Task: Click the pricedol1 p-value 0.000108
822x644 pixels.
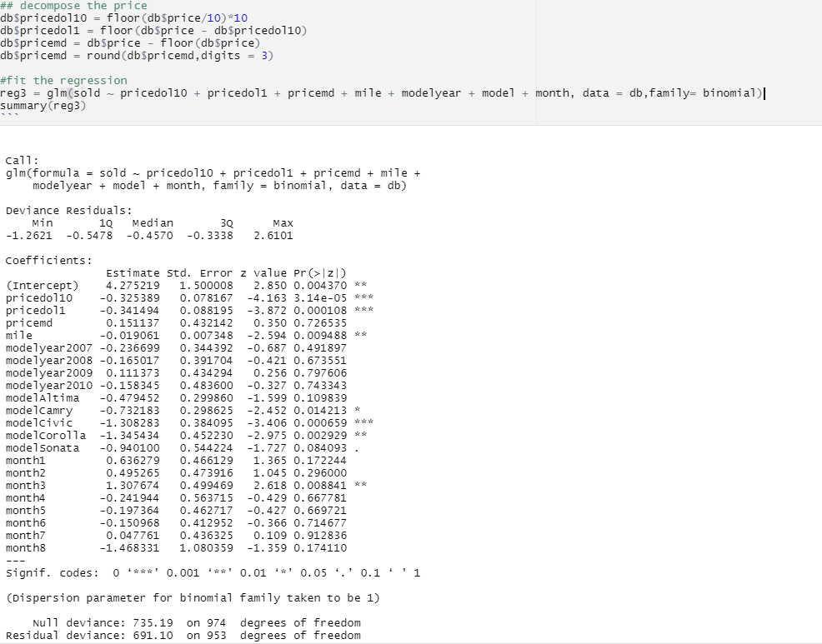Action: point(320,311)
